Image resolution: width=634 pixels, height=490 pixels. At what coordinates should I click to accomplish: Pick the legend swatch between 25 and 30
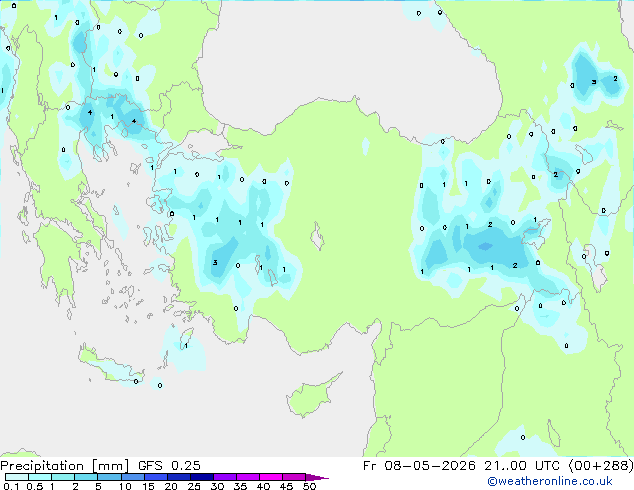click(202, 477)
